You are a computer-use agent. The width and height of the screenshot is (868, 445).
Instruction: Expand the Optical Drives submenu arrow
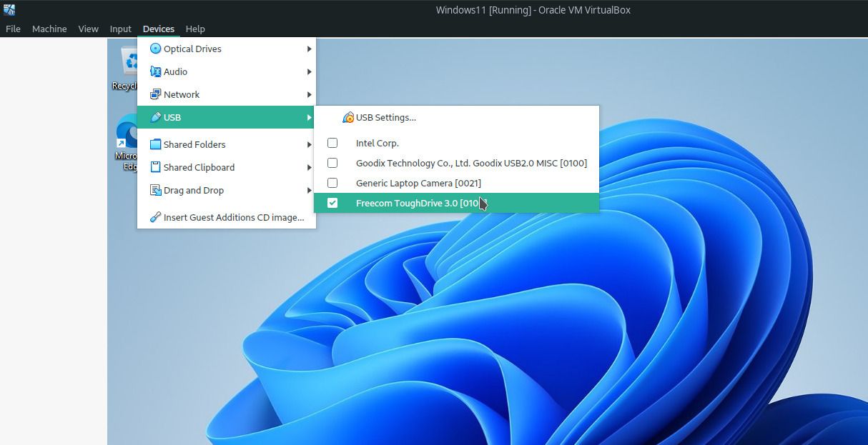coord(309,49)
